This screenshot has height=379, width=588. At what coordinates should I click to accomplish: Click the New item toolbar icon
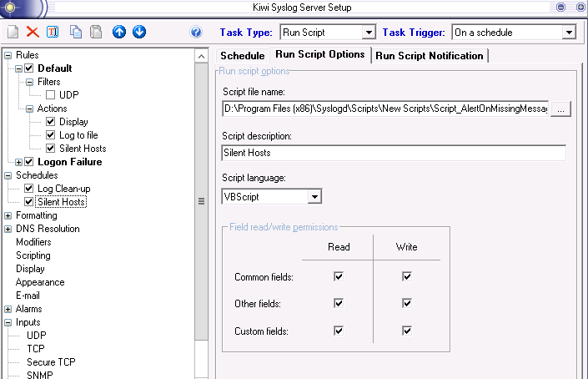[x=13, y=32]
